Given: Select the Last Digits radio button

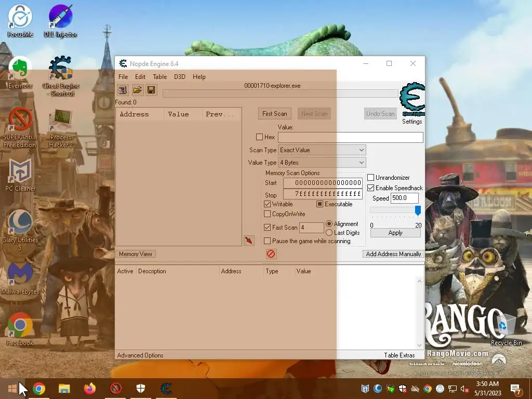Looking at the screenshot, I should pos(329,232).
